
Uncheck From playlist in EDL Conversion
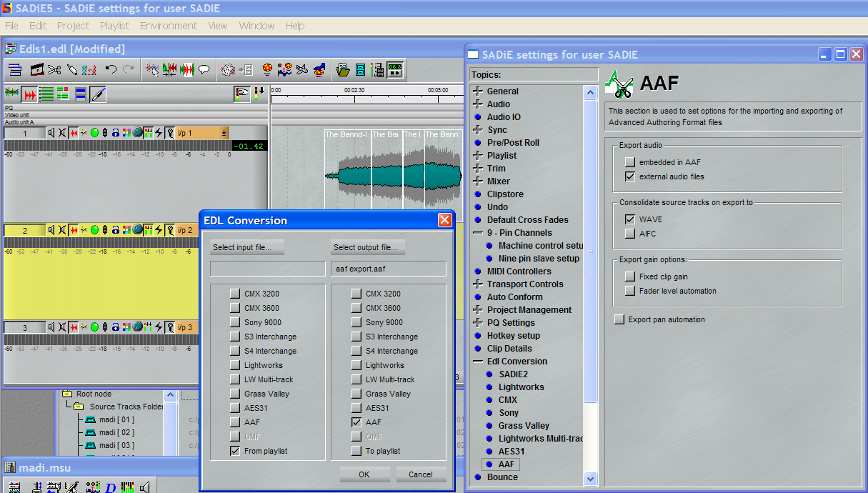235,451
